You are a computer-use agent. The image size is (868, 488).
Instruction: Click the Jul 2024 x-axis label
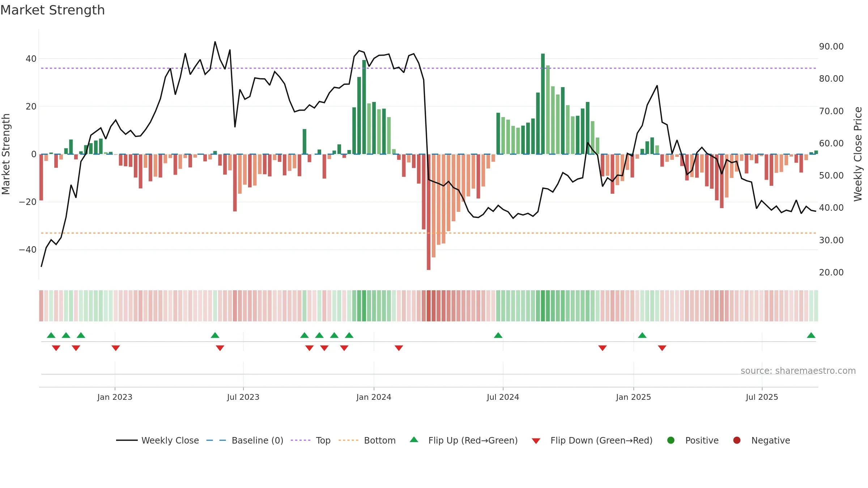[503, 397]
